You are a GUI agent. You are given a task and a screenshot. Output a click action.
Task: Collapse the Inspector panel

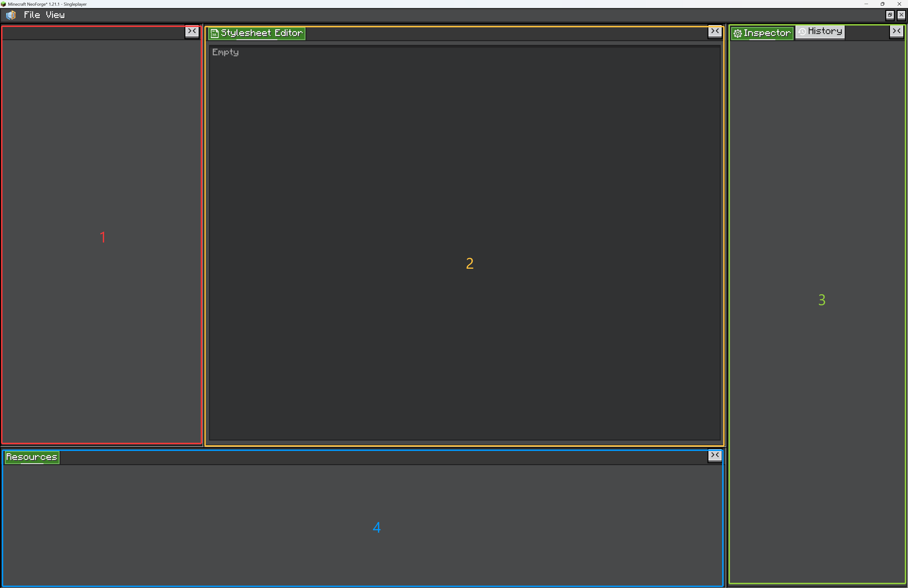click(897, 31)
